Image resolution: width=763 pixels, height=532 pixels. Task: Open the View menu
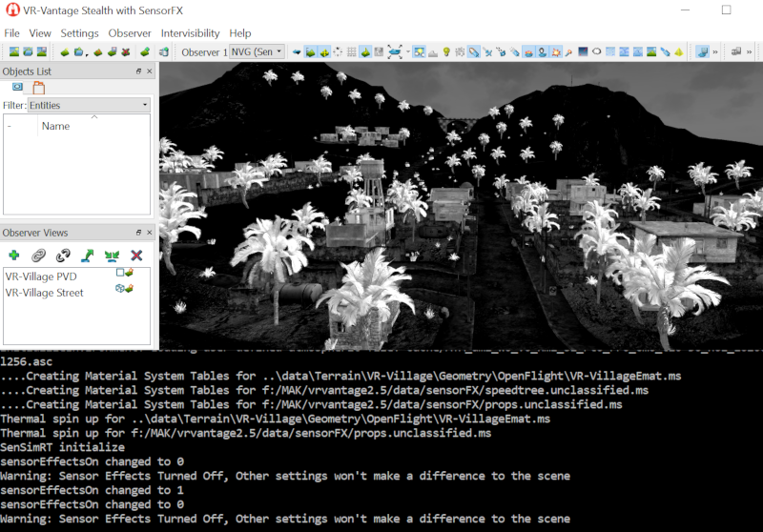pyautogui.click(x=40, y=33)
